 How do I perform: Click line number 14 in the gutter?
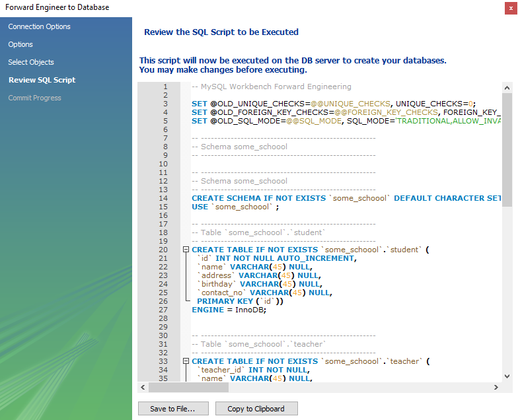163,198
